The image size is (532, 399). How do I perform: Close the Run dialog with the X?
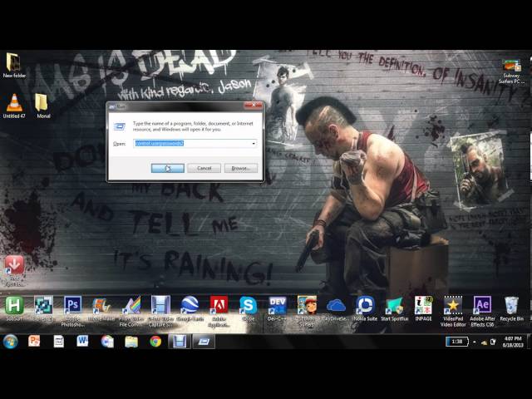[x=253, y=106]
